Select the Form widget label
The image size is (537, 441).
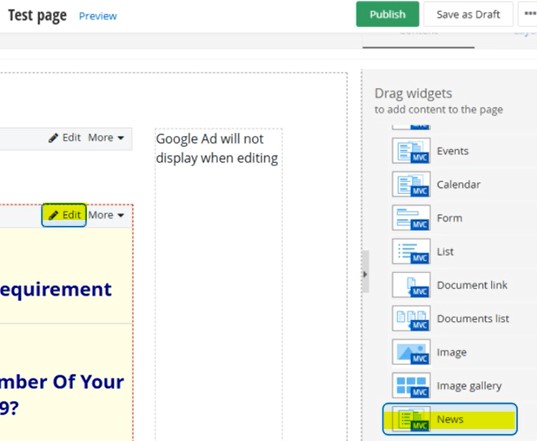click(x=449, y=218)
